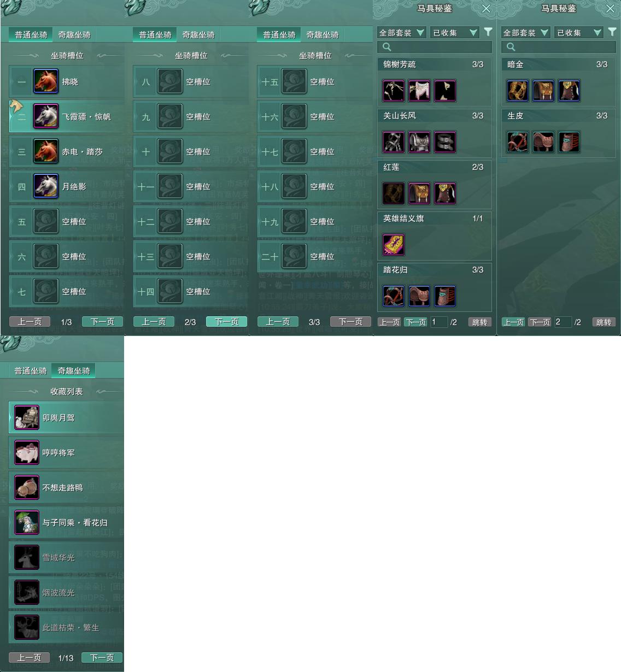Click the 赤电·踏莎 mount icon

pos(46,151)
